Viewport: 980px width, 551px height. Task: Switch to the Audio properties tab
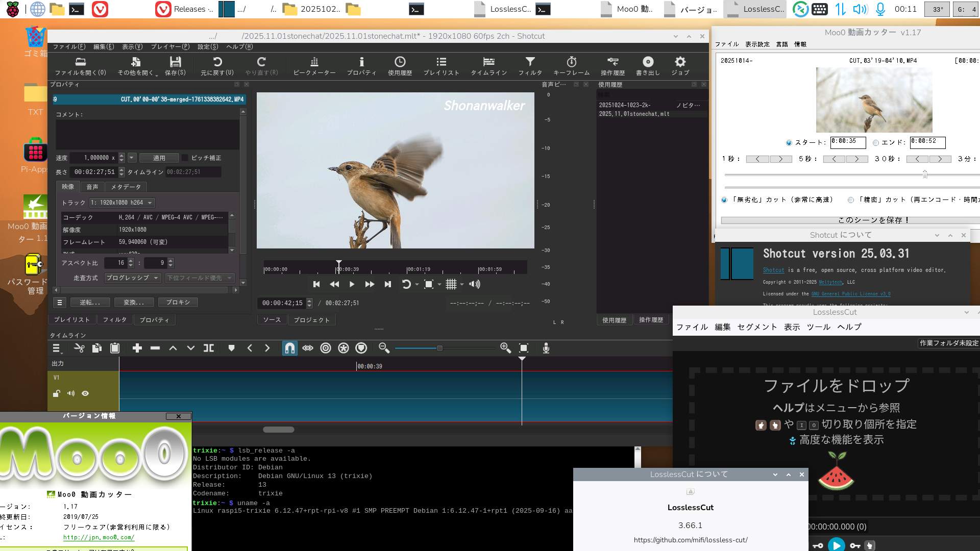[x=92, y=187]
